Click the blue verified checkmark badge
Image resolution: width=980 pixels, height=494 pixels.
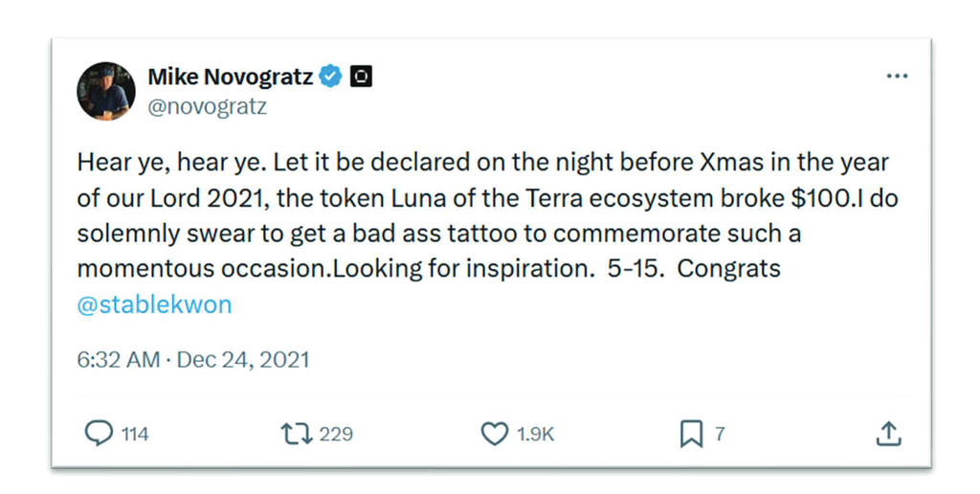tap(330, 77)
